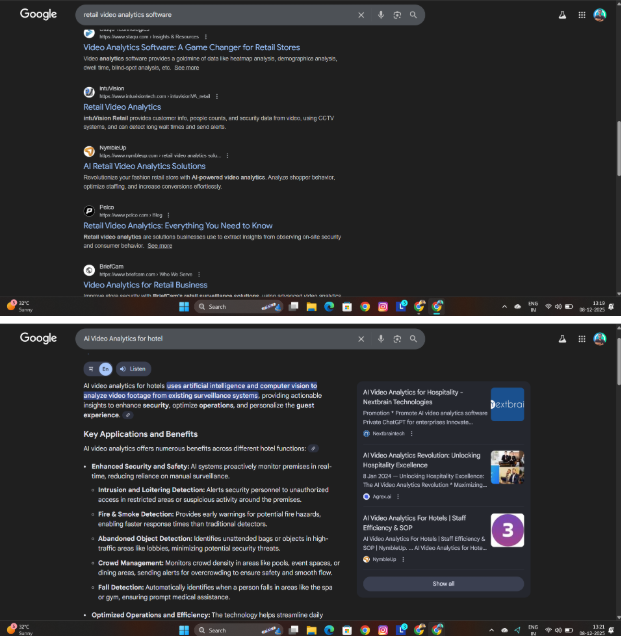Open more options for Agrexai source card
The image size is (621, 636).
point(398,497)
